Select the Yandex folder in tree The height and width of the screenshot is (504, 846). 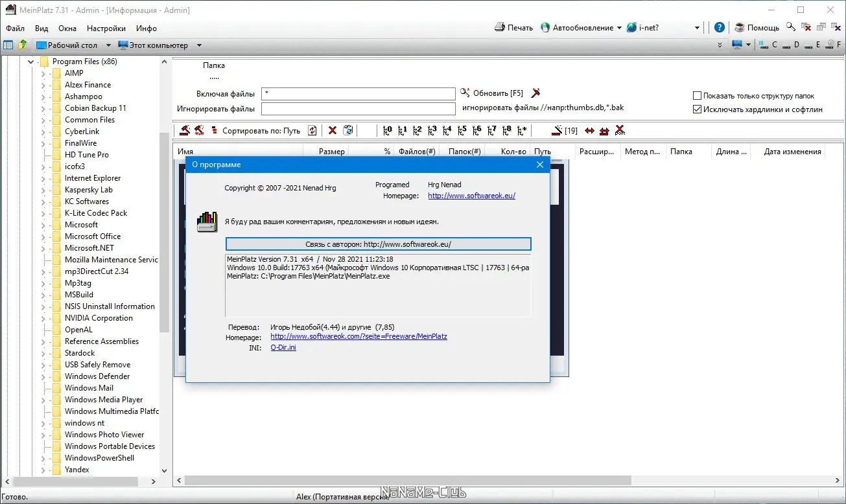(77, 470)
